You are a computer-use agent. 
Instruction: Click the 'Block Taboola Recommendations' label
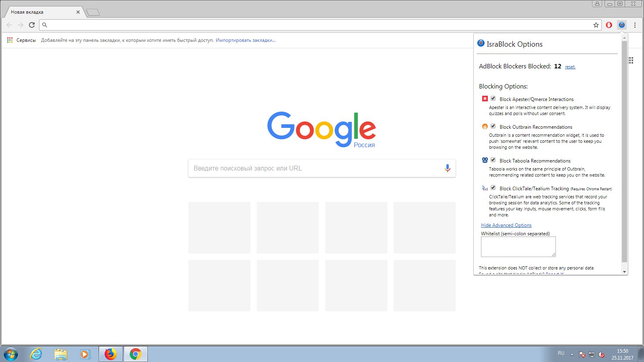pyautogui.click(x=535, y=161)
